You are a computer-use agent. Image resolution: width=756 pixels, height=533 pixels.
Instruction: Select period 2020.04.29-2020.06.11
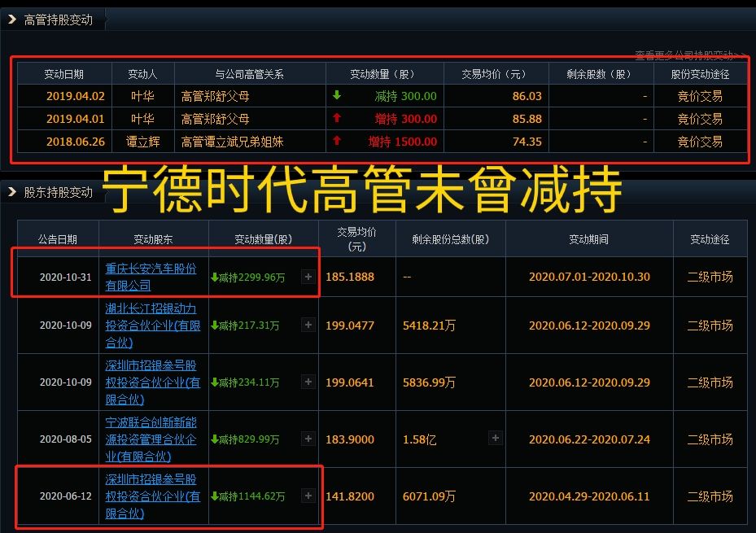click(x=589, y=496)
